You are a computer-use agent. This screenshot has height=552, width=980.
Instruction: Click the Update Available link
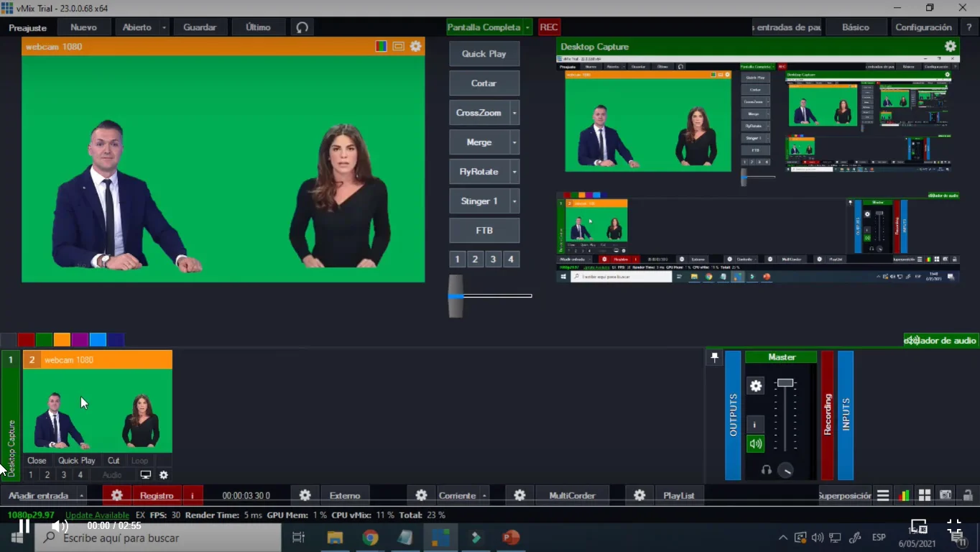pos(97,515)
